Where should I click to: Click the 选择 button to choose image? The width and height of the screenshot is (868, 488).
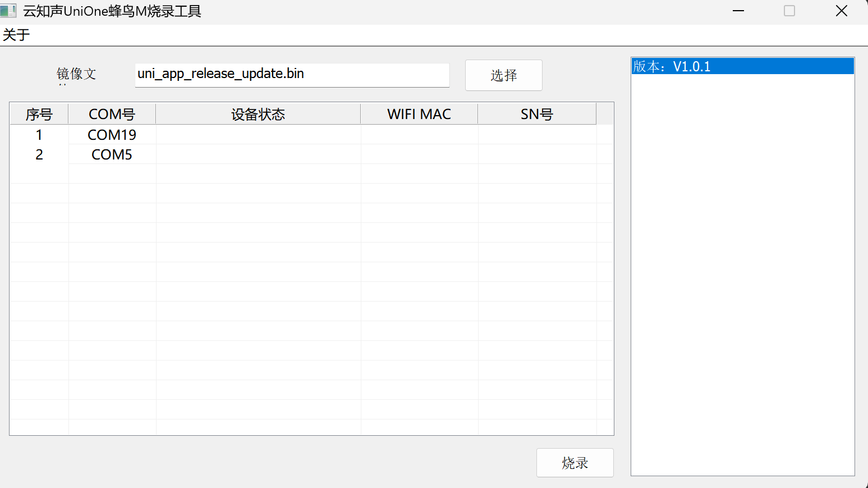point(503,75)
